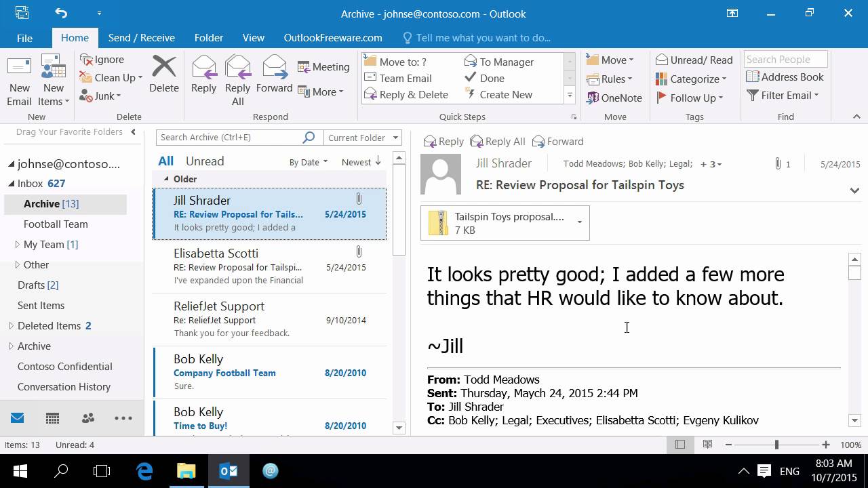The height and width of the screenshot is (488, 868).
Task: Select the Done quick step
Action: (484, 78)
